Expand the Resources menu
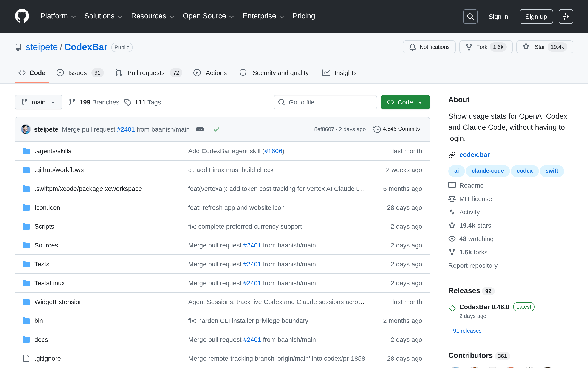The image size is (588, 368). pos(153,16)
